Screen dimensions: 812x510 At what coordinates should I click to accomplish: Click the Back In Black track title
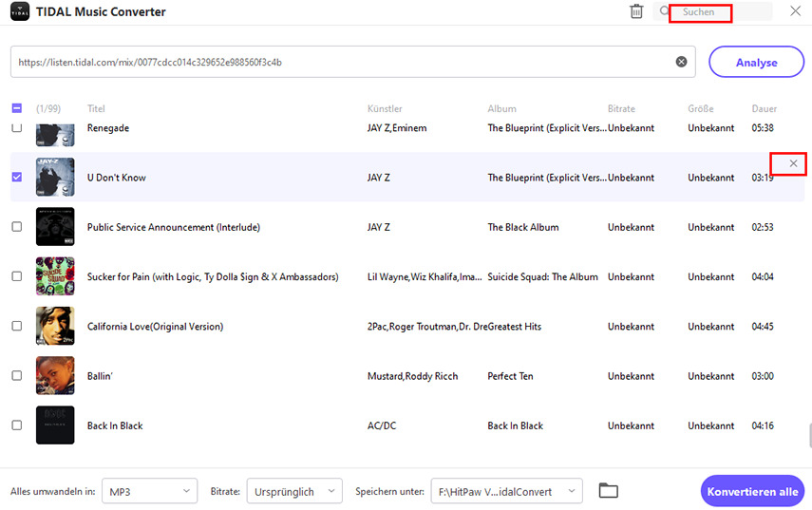pyautogui.click(x=115, y=426)
